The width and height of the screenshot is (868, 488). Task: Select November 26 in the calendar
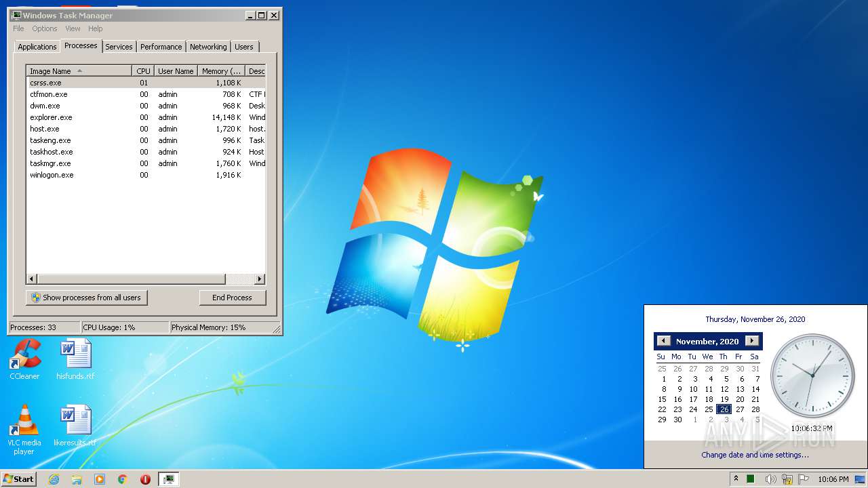click(x=724, y=409)
